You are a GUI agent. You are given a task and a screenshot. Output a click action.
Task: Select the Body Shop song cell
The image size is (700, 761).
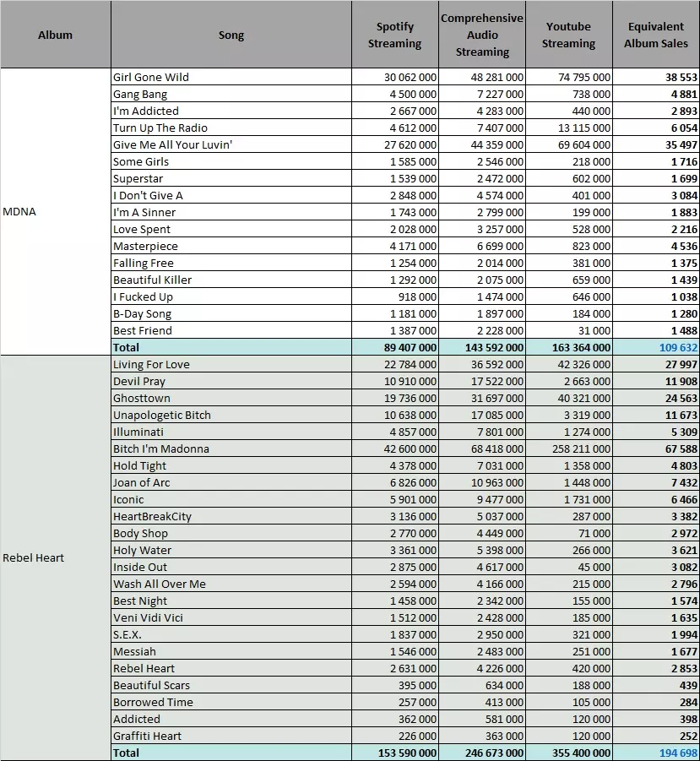(x=231, y=534)
